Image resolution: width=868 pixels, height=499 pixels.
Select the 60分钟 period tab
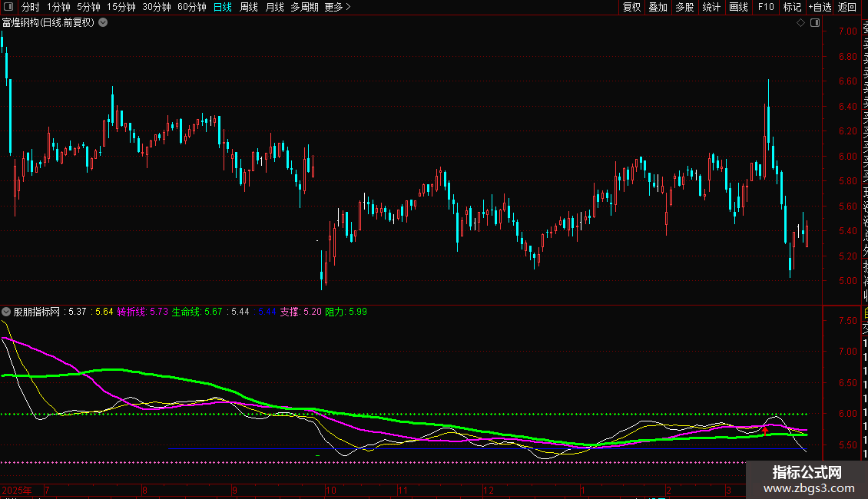pyautogui.click(x=192, y=7)
